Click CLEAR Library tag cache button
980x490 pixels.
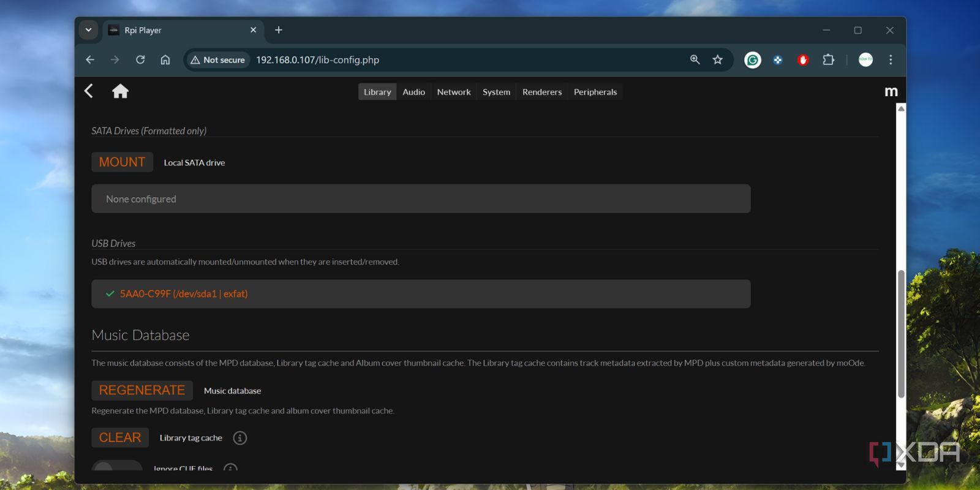point(120,438)
